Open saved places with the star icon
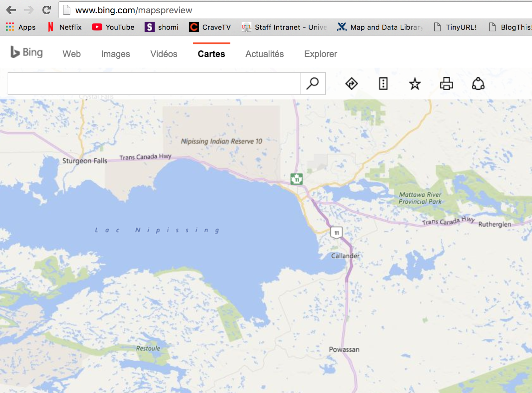Screen dimensions: 532x393 [x=415, y=84]
